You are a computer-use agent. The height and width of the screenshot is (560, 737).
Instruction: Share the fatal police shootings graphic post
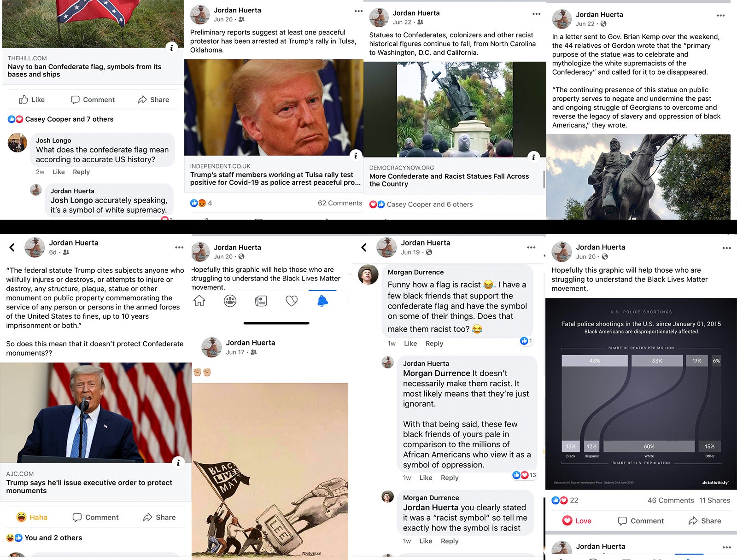(x=705, y=521)
